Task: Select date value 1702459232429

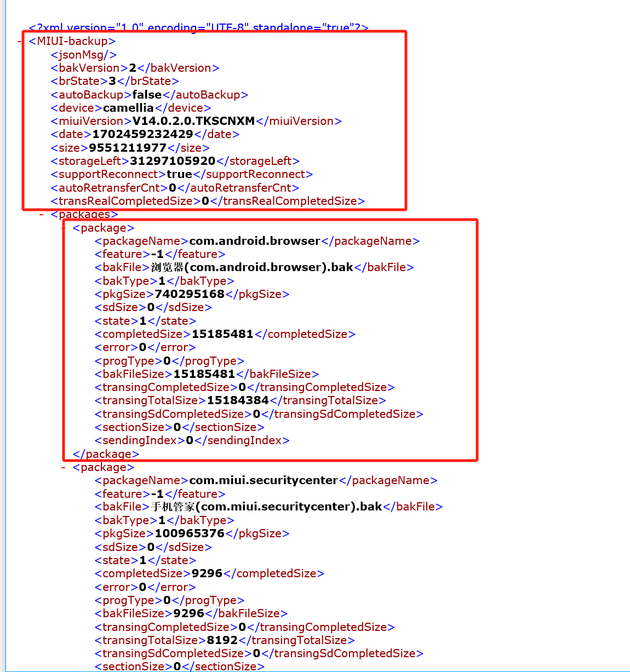Action: 142,134
